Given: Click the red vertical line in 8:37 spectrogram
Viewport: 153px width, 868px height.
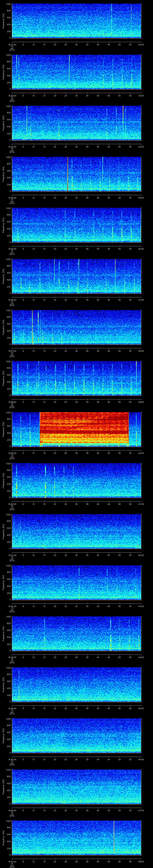Looking at the screenshot, I should [32, 327].
